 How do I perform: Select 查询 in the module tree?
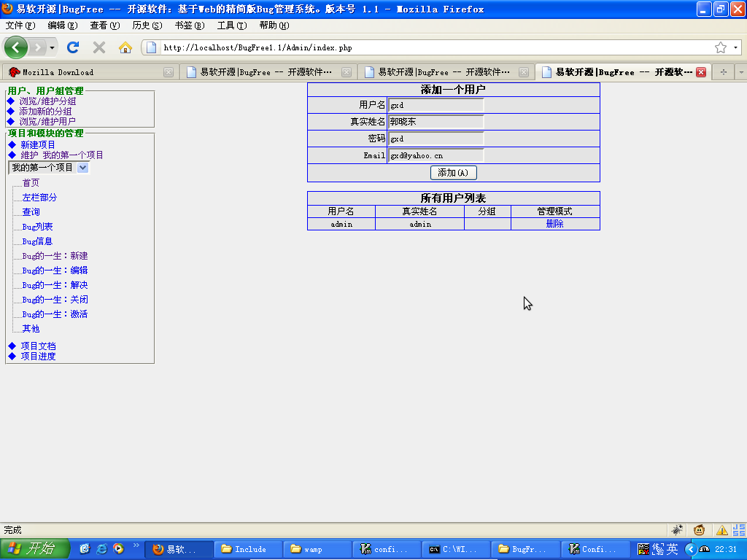pyautogui.click(x=31, y=212)
